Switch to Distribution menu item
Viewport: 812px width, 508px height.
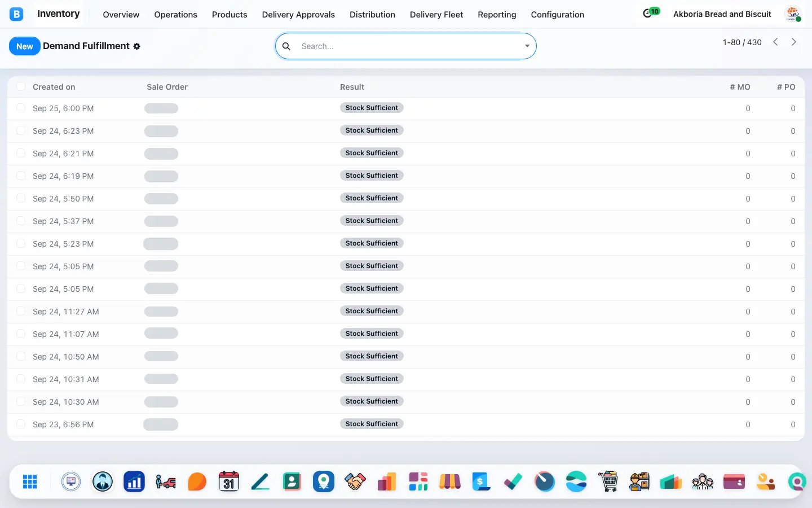point(372,15)
